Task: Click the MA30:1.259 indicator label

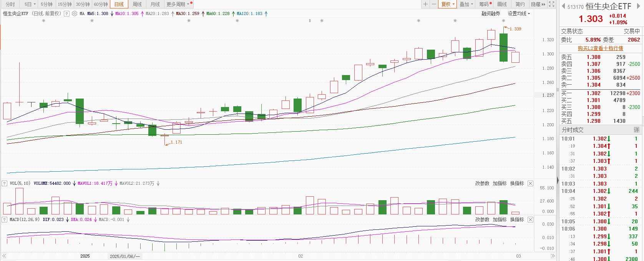Action: point(188,13)
